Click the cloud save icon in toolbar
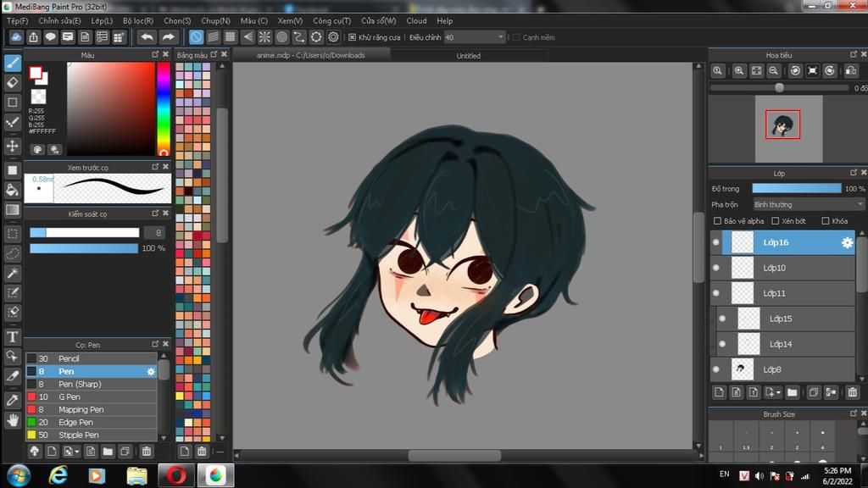The image size is (868, 488). pyautogui.click(x=16, y=37)
